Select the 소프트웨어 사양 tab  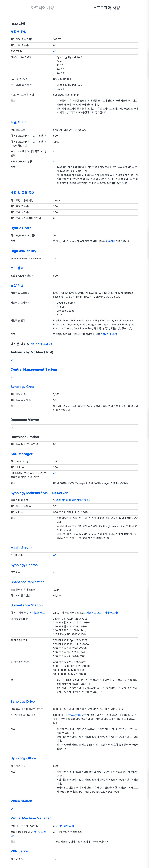coord(106,8)
